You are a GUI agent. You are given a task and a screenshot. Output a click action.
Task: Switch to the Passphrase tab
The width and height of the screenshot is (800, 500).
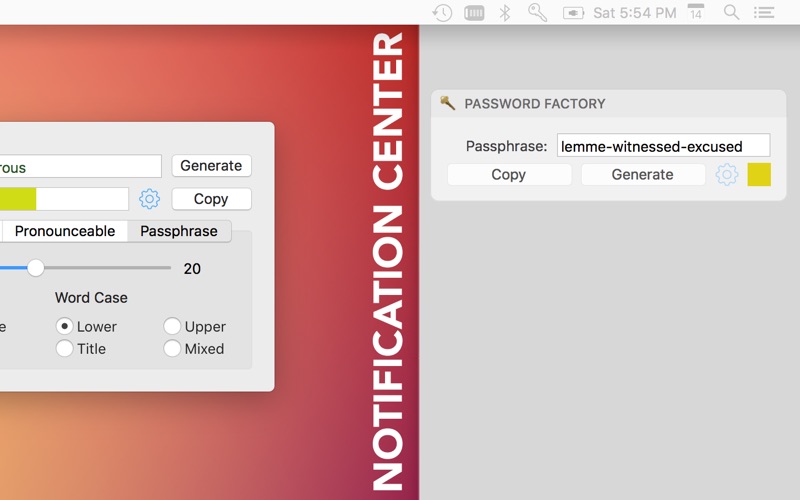pos(179,231)
